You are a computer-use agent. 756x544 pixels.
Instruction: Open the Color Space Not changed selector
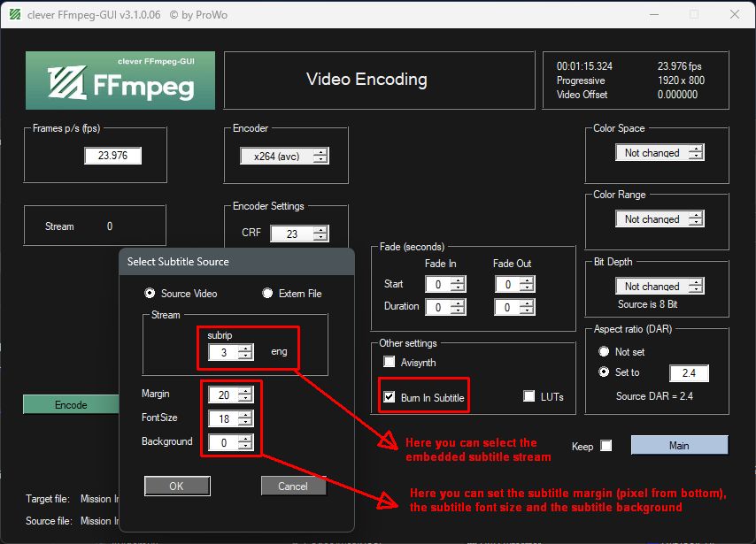point(660,153)
